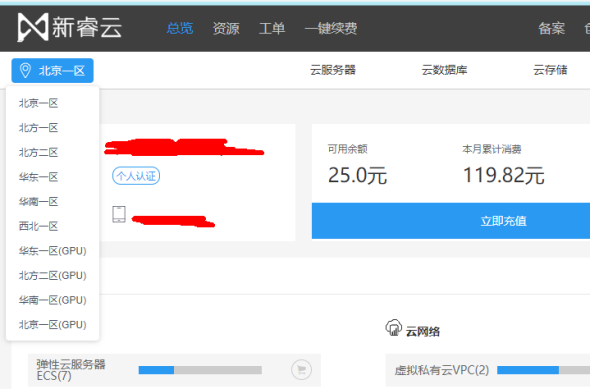Toggle the 北京一区 region selector button
The image size is (590, 389).
tap(52, 70)
